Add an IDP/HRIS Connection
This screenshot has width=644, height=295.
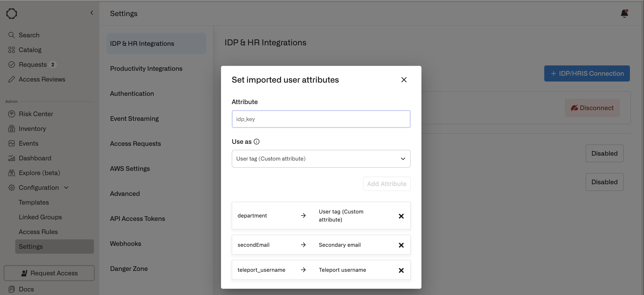click(587, 73)
